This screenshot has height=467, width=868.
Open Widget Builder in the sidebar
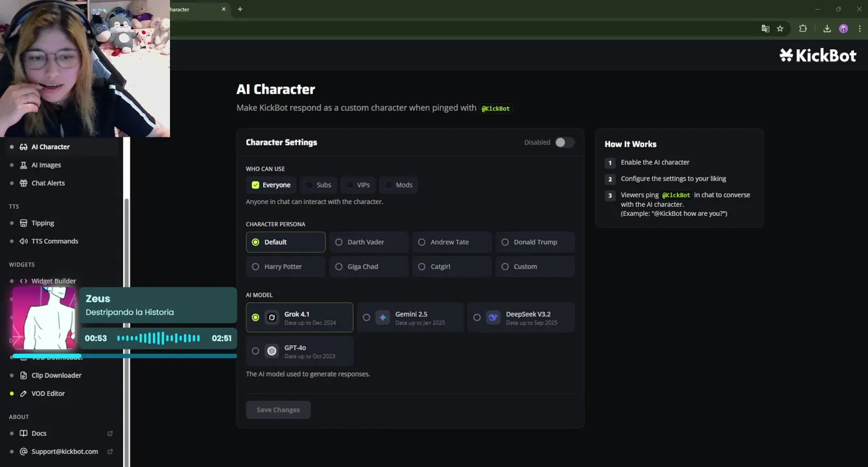(54, 281)
